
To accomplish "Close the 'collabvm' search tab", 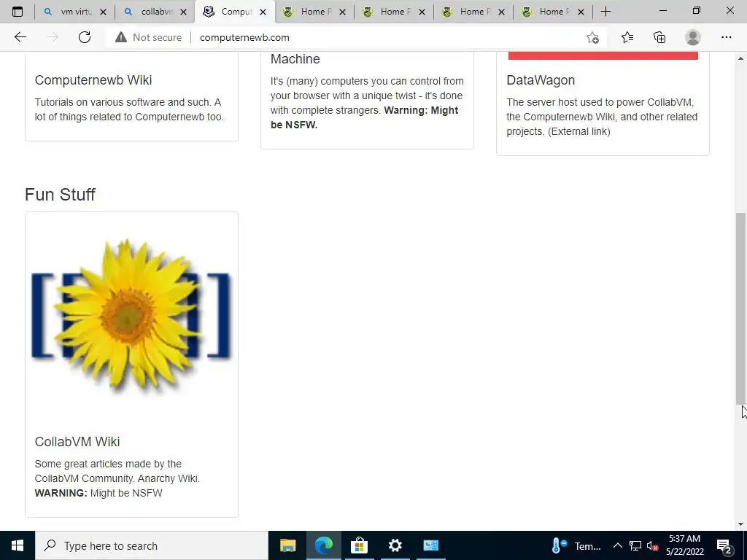I will click(x=183, y=12).
